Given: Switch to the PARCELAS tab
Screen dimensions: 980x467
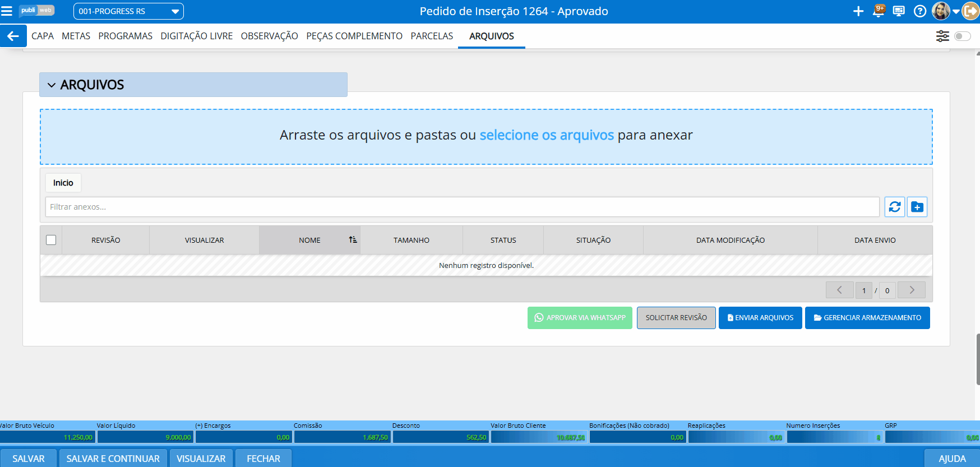Looking at the screenshot, I should pos(432,36).
